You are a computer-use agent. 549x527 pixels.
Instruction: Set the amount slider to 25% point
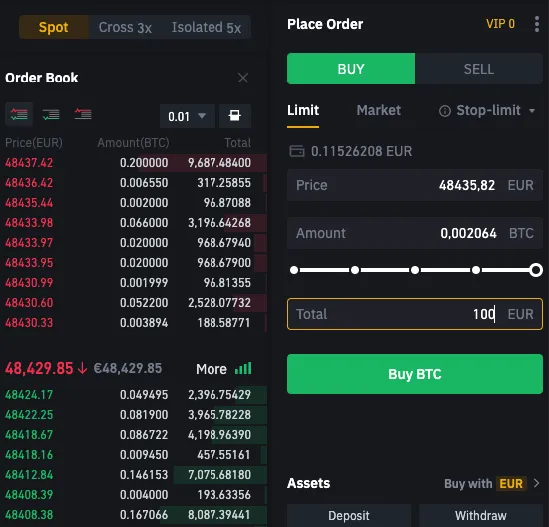(x=355, y=270)
